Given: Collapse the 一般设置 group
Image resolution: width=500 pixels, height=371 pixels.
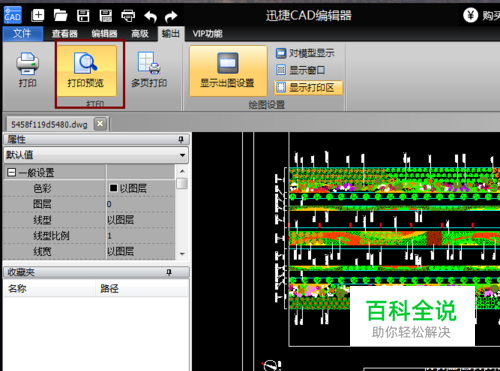Looking at the screenshot, I should coord(12,172).
